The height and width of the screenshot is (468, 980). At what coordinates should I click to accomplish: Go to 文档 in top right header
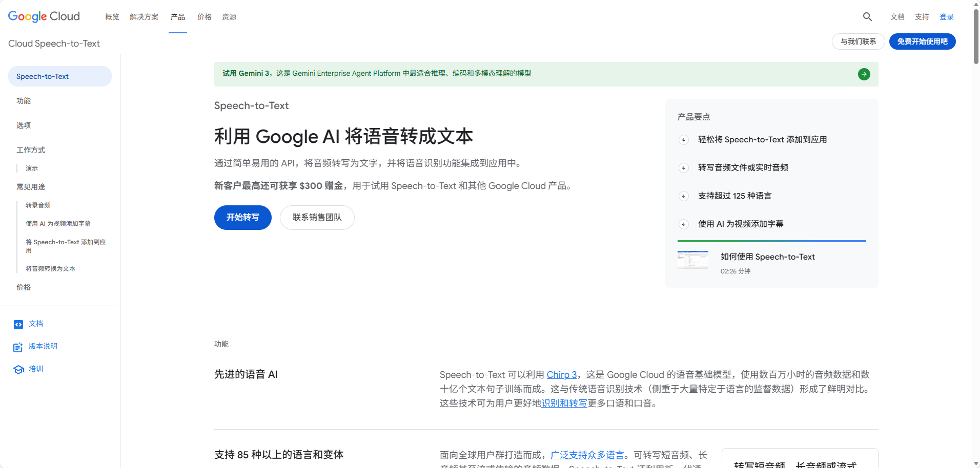897,17
